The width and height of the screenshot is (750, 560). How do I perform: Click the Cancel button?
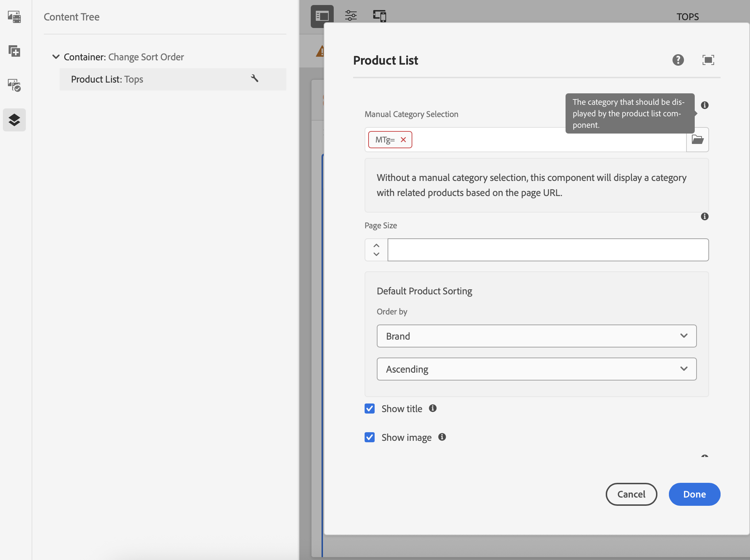tap(631, 494)
